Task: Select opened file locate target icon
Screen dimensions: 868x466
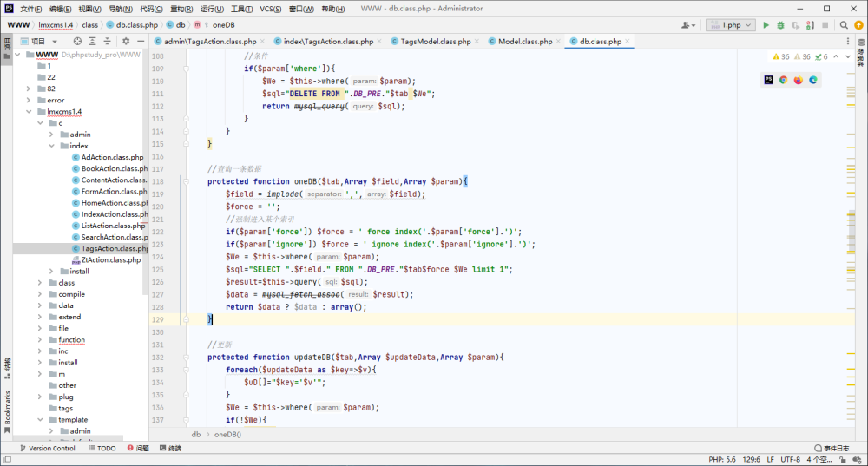Action: point(77,41)
